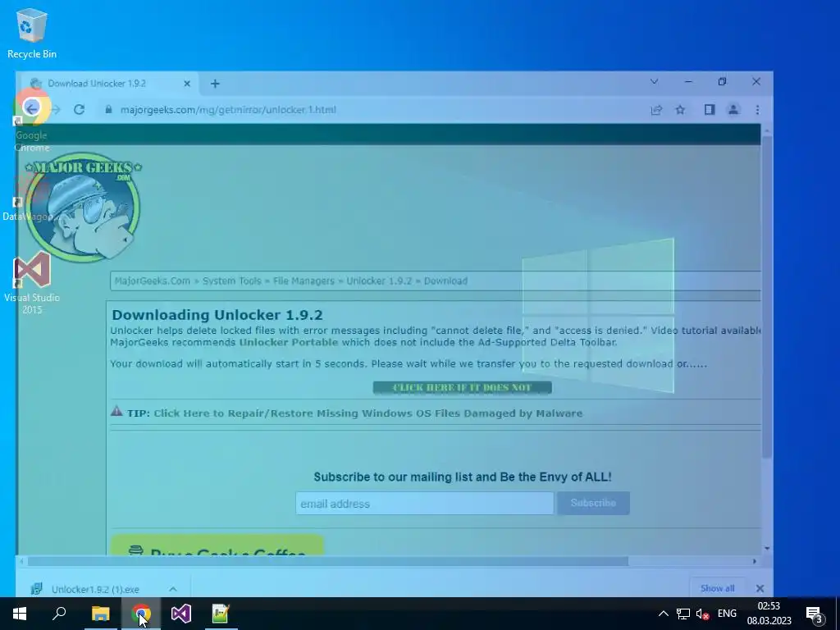Open System Tools breadcrumb link

click(231, 281)
